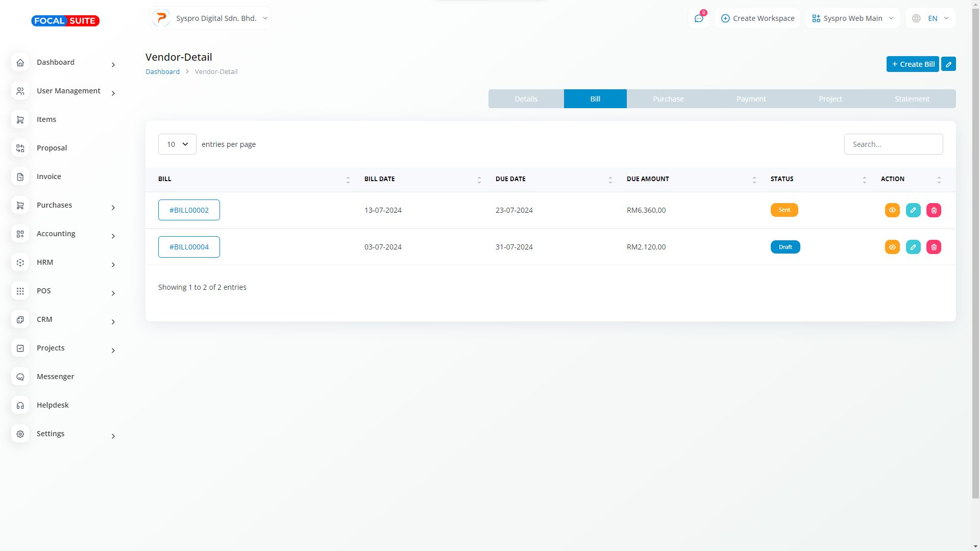Click edit icon for #BILL00004 row
Screen dimensions: 980x551
point(913,247)
